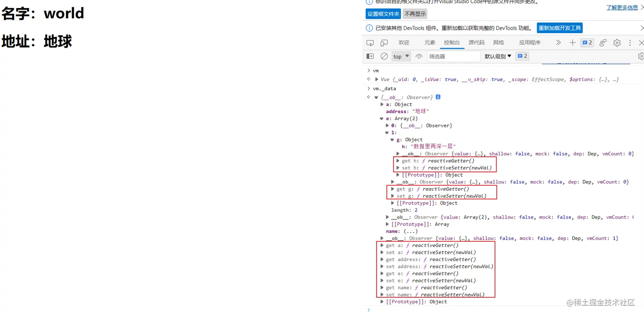Expand the get address: reactiveGetter row
Screen dimensions: 644x316
382,259
